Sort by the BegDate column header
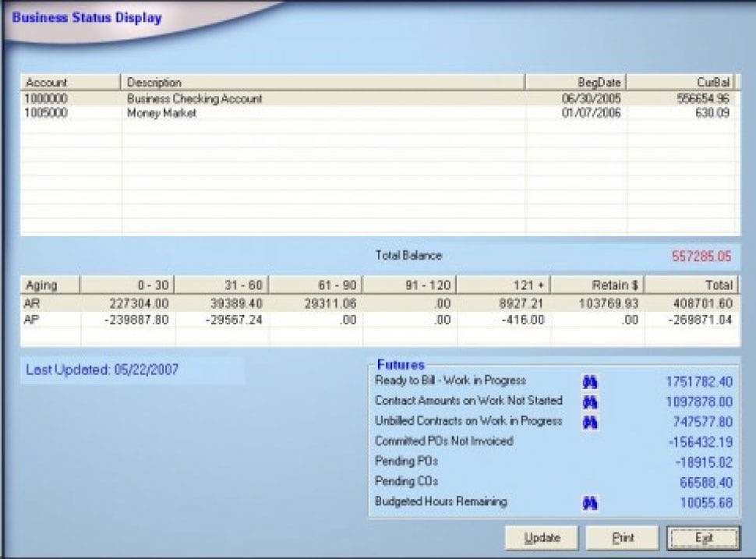This screenshot has height=559, width=756. pyautogui.click(x=576, y=83)
